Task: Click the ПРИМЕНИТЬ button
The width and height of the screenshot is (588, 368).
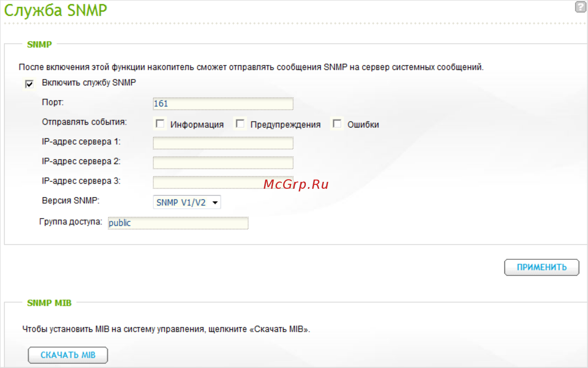Action: pos(542,267)
